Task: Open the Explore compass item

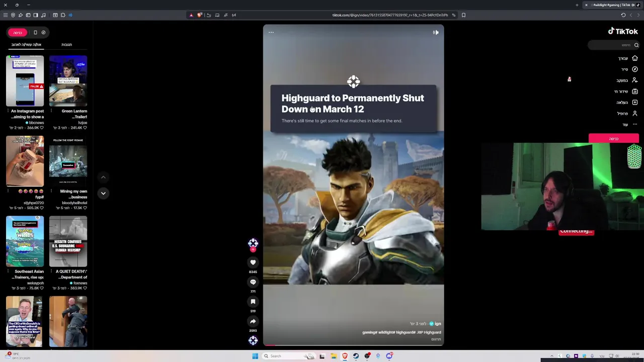Action: click(x=634, y=69)
